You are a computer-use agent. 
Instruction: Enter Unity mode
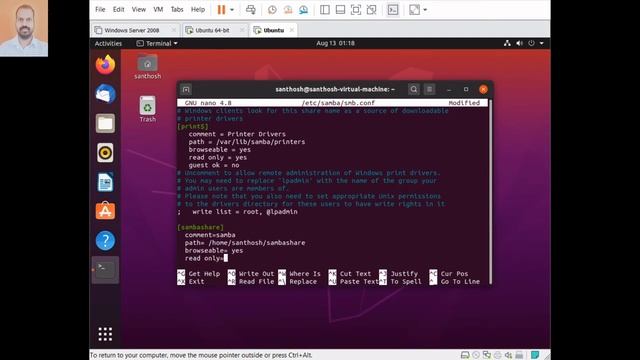371,10
